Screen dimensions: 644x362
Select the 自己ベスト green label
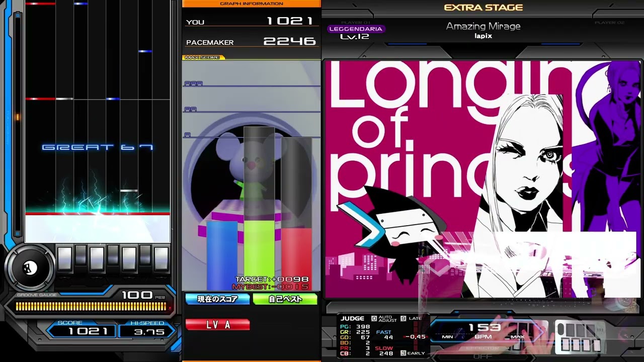pyautogui.click(x=285, y=299)
